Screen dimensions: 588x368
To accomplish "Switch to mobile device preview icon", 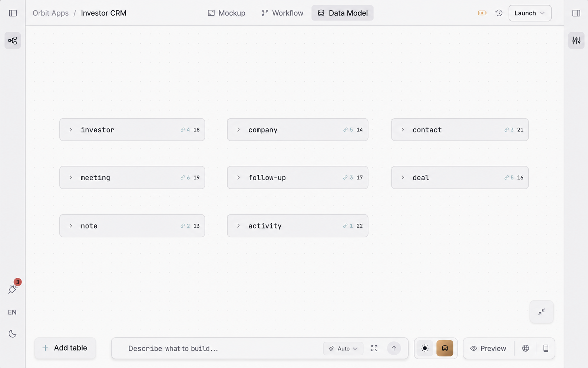I will pyautogui.click(x=546, y=348).
